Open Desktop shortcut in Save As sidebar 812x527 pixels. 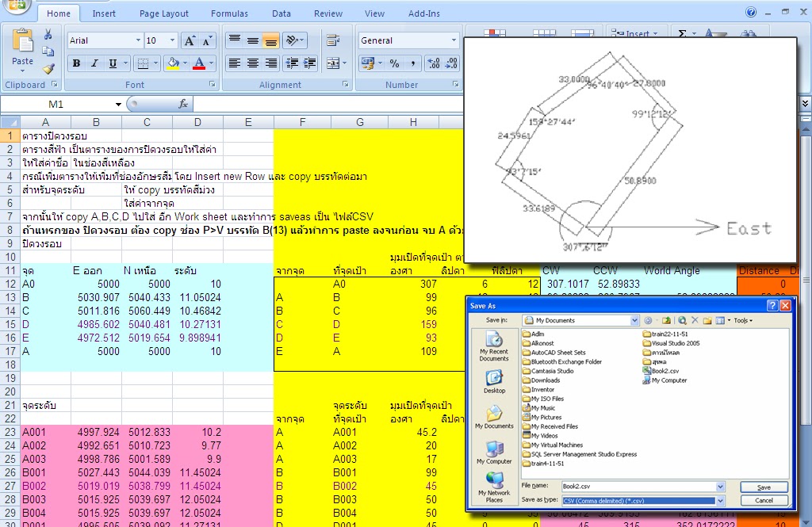[494, 382]
